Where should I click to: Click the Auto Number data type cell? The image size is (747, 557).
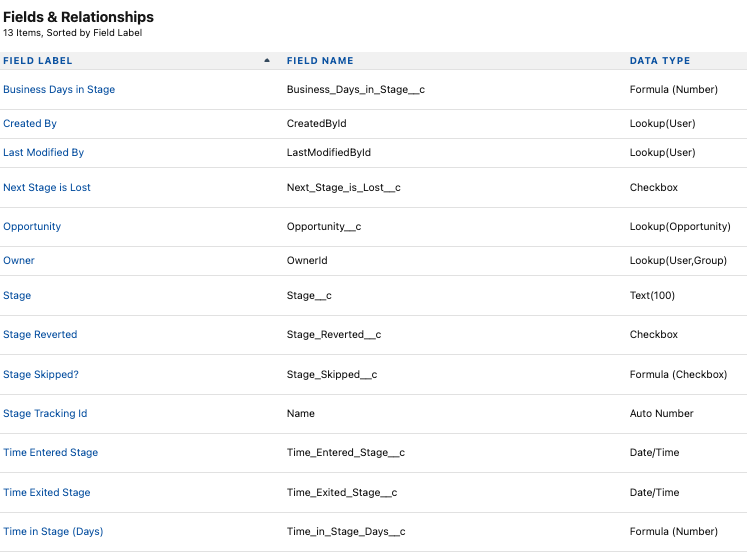click(662, 414)
